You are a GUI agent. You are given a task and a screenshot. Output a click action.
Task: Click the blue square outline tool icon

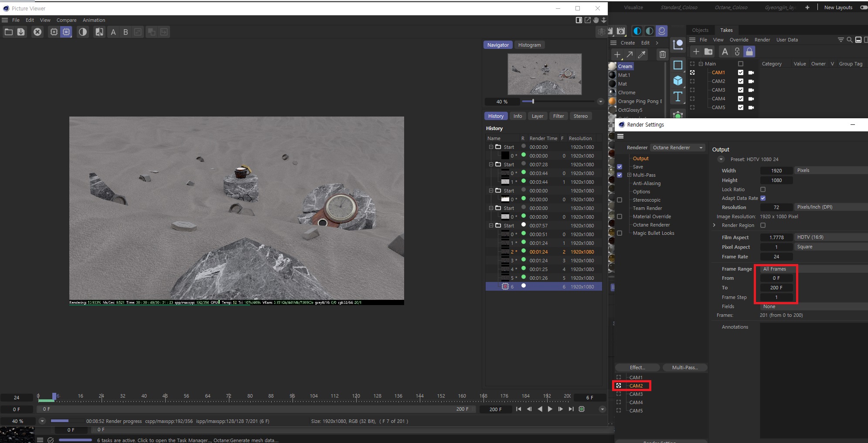(678, 65)
